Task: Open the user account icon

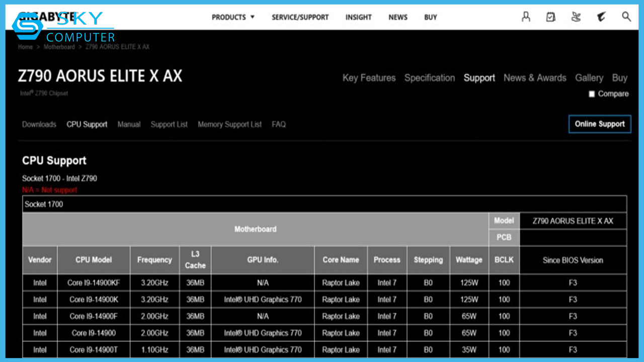Action: click(526, 17)
